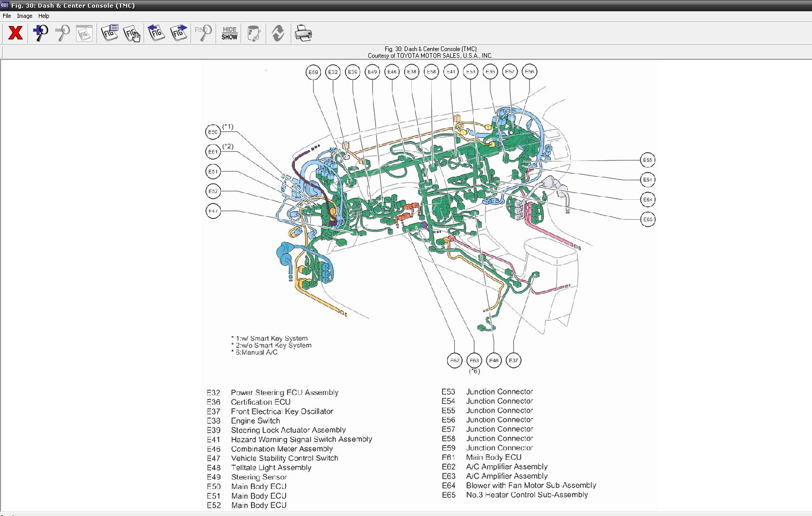Screen dimensions: 812x516
Task: Open figure in new window icon
Action: (x=109, y=33)
